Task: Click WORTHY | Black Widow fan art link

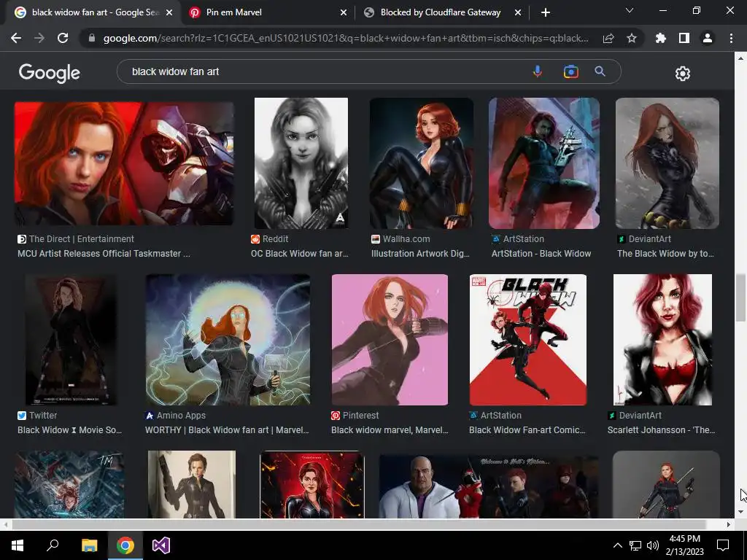Action: [x=228, y=430]
